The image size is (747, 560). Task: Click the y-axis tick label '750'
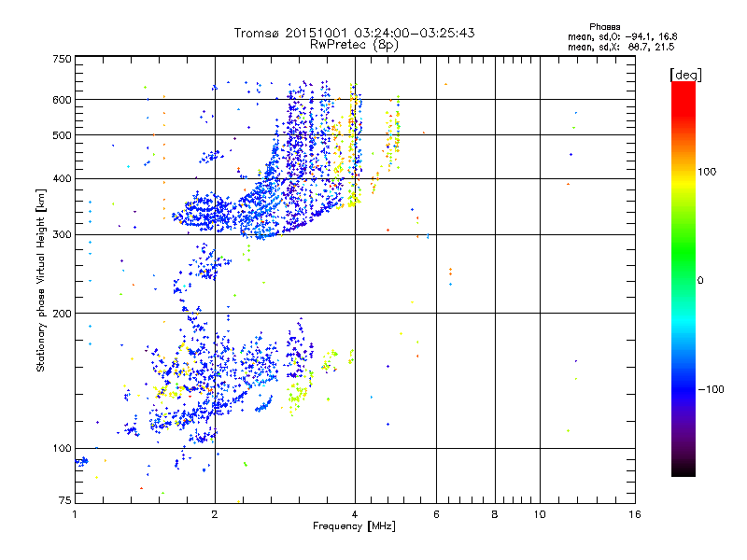(62, 59)
